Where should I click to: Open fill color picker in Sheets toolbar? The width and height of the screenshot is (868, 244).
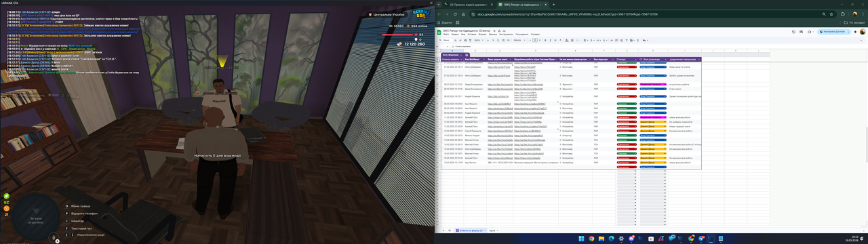(567, 40)
